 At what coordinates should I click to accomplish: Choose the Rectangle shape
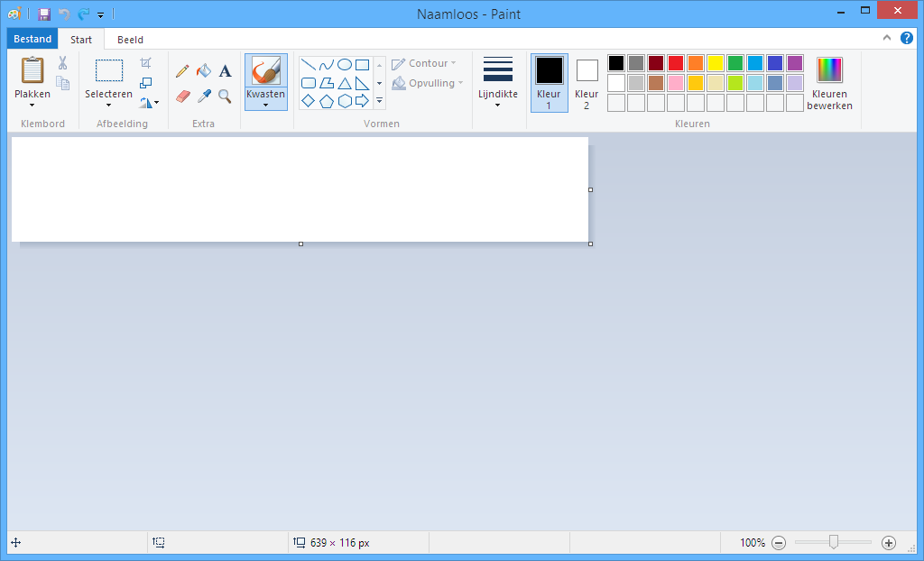point(363,65)
